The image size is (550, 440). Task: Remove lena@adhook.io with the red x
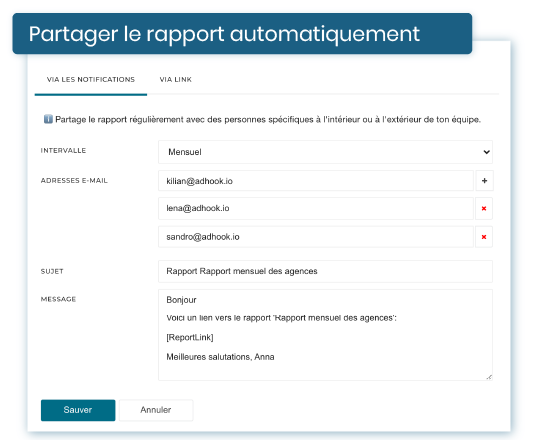[484, 208]
